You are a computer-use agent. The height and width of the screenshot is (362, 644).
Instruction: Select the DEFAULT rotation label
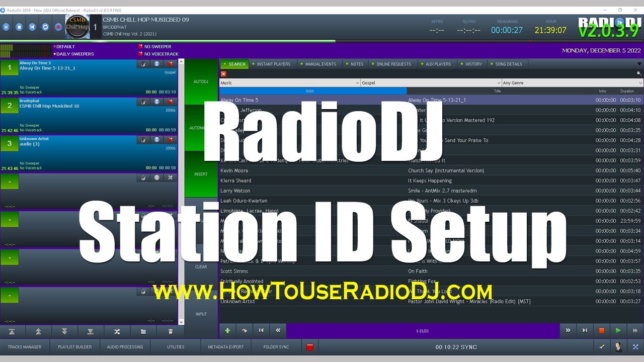click(64, 47)
